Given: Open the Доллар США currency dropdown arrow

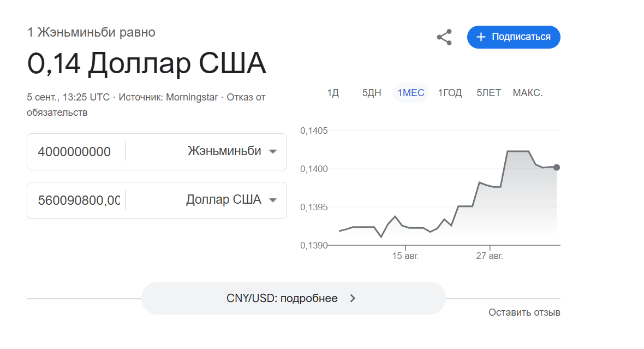Looking at the screenshot, I should pyautogui.click(x=273, y=200).
